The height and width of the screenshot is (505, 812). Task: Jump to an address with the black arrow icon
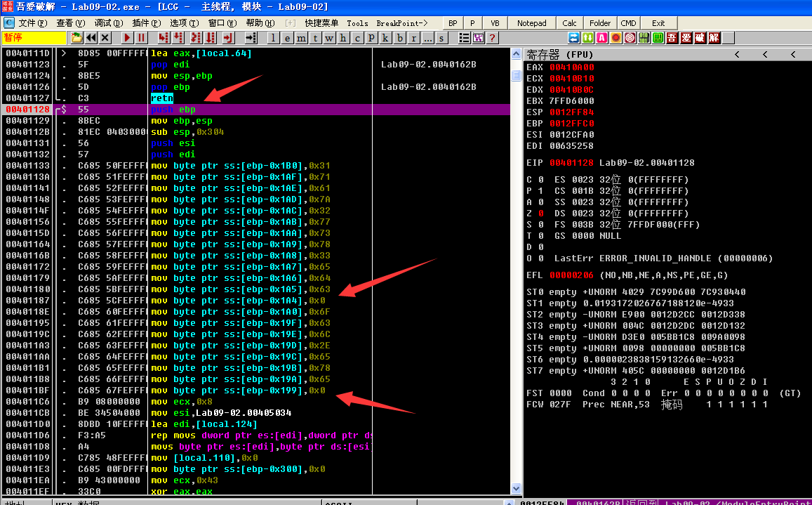pos(251,38)
